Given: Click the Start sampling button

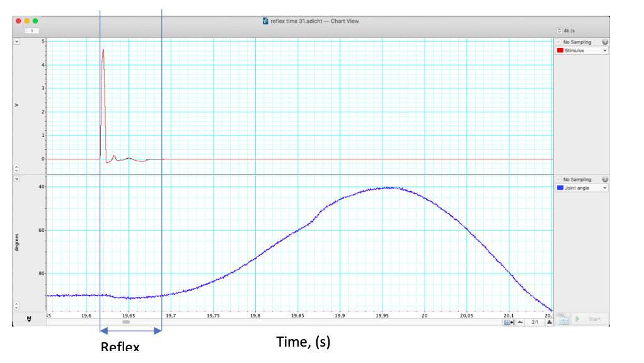Looking at the screenshot, I should tap(590, 319).
